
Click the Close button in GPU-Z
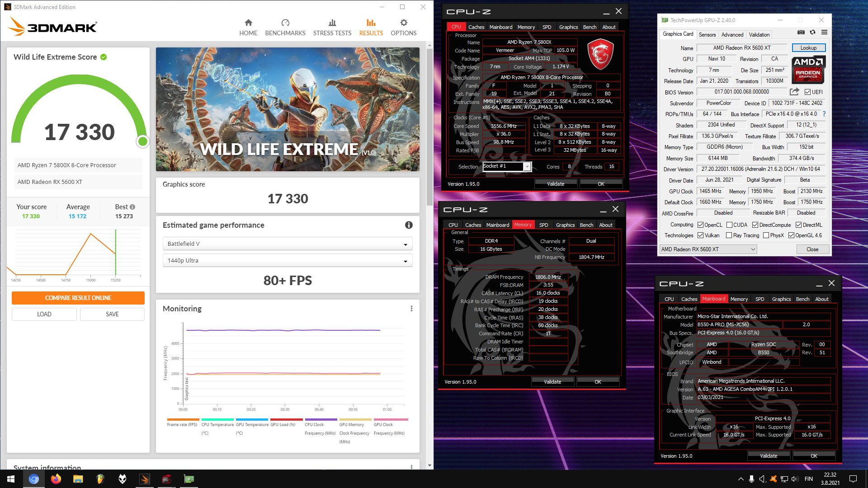[x=812, y=249]
